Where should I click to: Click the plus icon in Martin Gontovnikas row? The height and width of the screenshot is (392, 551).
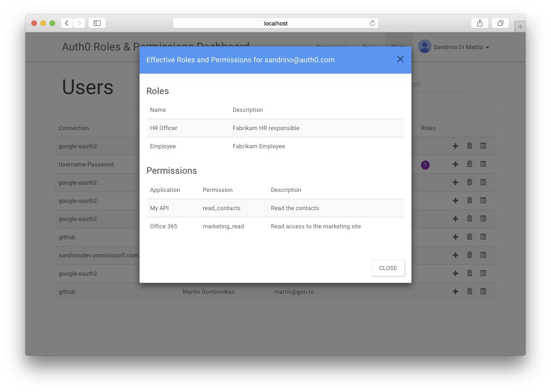tap(456, 291)
